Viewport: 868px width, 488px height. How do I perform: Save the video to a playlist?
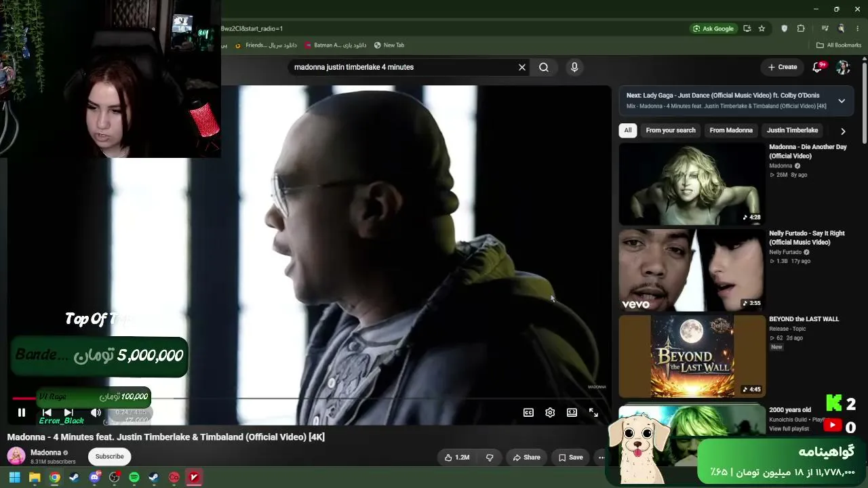pos(570,457)
